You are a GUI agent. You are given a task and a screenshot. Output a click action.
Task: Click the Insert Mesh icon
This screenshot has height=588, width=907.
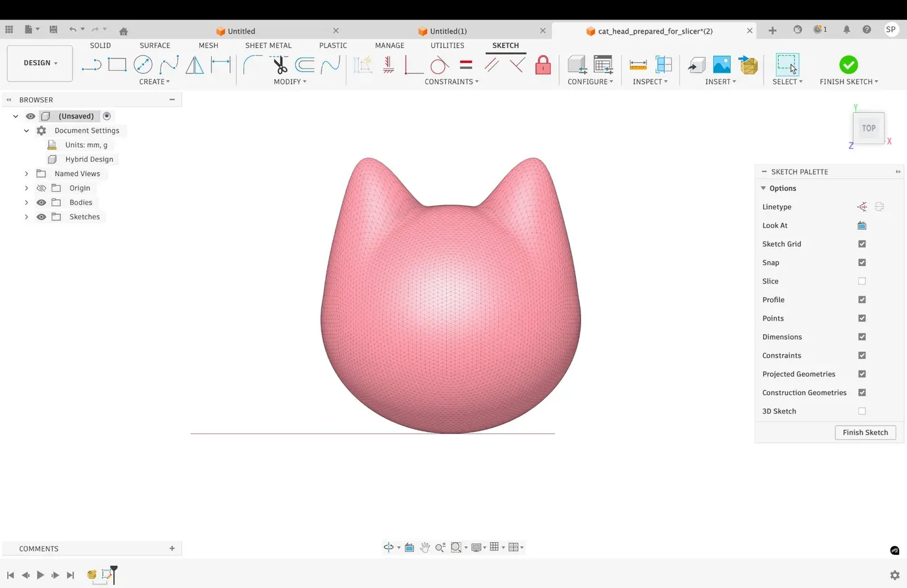748,65
